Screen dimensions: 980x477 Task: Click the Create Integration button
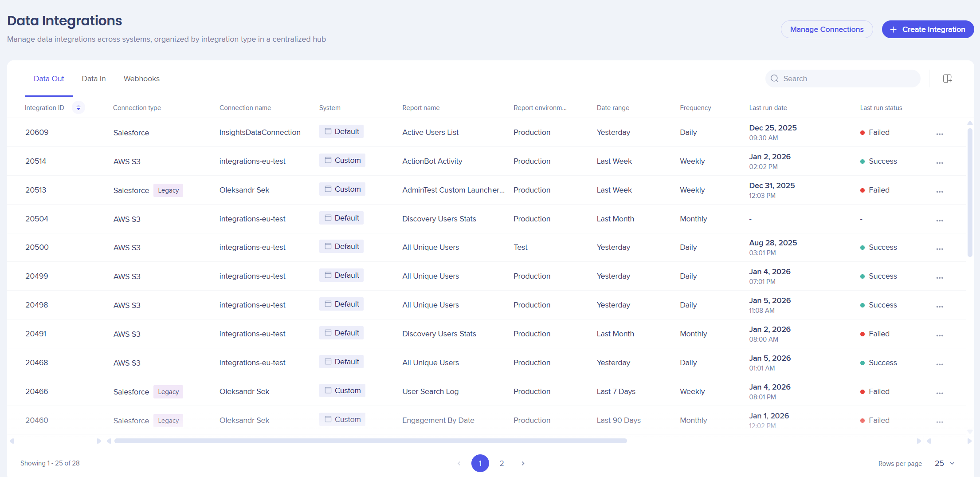[x=927, y=29]
